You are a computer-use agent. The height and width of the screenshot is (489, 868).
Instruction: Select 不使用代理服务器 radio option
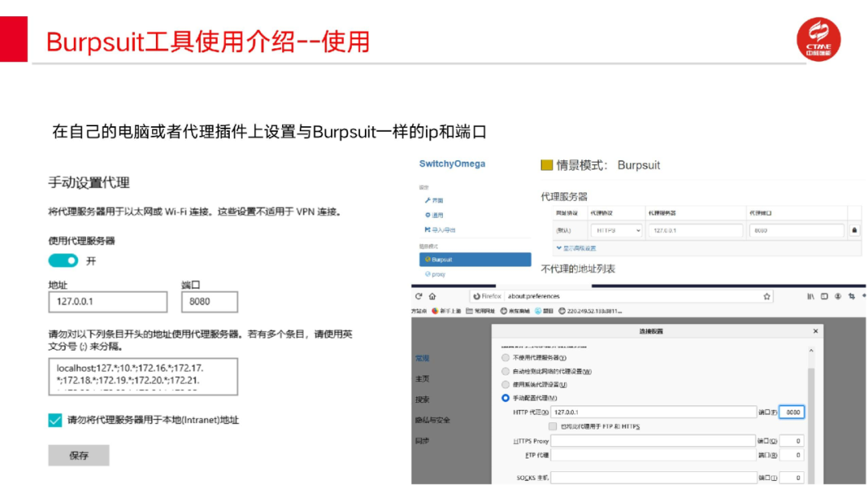click(x=505, y=358)
